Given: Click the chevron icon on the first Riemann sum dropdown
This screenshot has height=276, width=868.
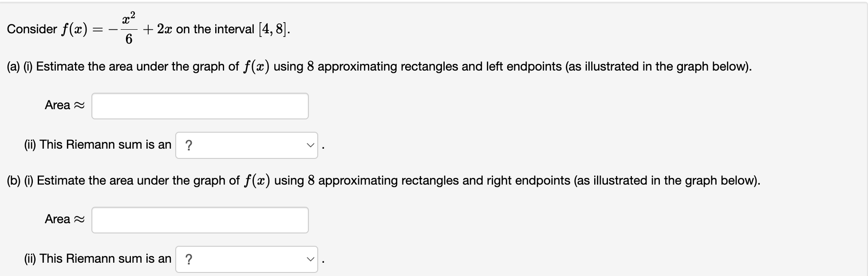Looking at the screenshot, I should pos(311,144).
